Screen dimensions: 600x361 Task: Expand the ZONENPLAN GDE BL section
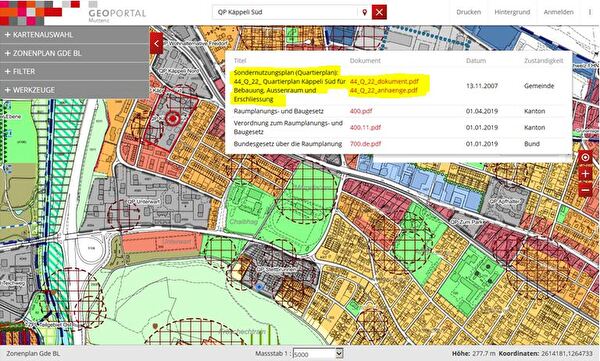(75, 53)
